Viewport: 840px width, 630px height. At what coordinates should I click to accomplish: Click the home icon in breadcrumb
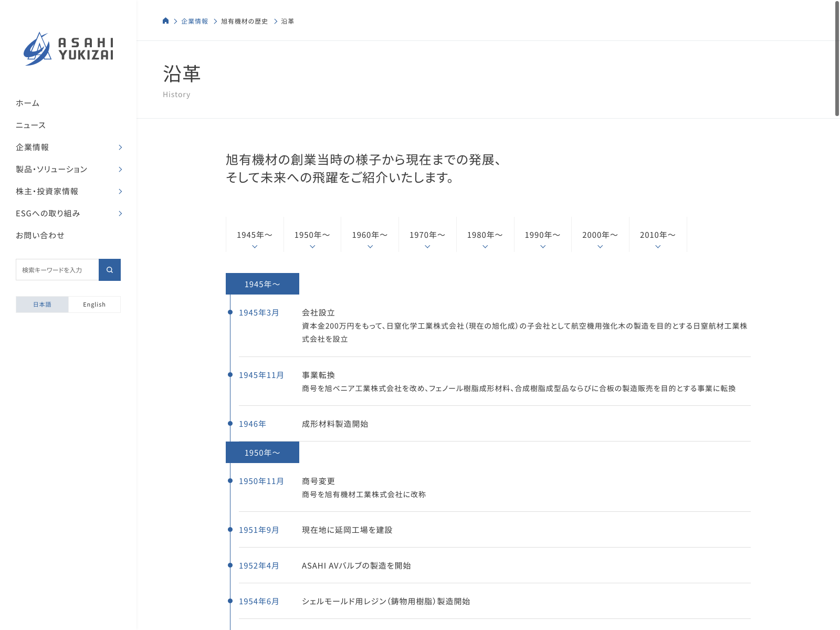click(x=166, y=21)
